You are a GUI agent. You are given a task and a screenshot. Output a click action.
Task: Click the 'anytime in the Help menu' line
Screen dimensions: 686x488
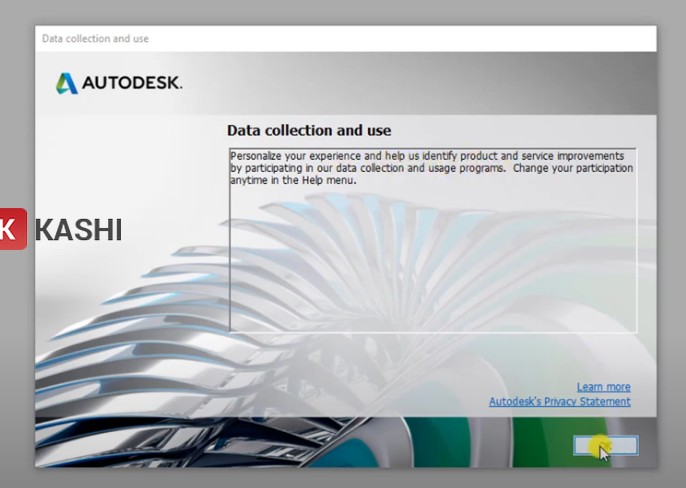293,180
